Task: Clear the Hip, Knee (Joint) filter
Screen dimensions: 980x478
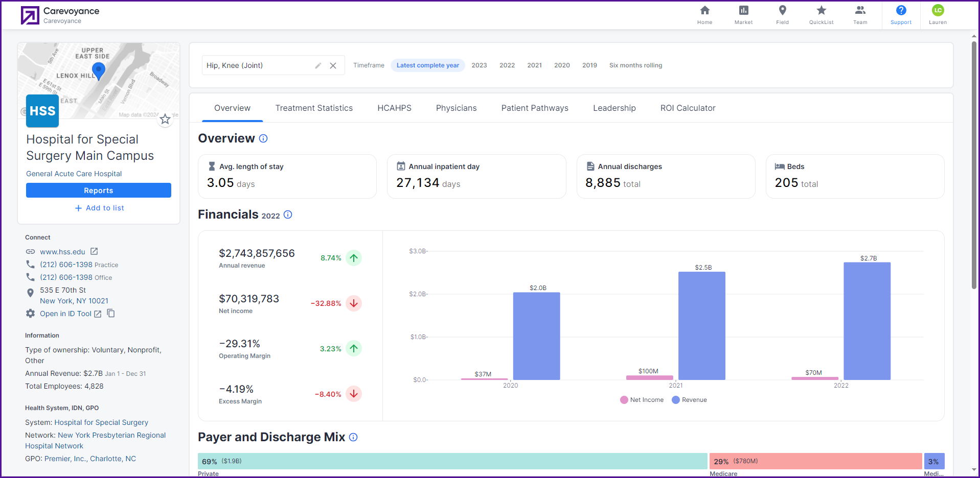Action: point(333,65)
